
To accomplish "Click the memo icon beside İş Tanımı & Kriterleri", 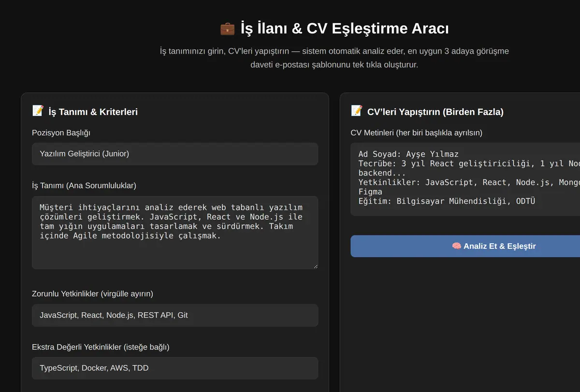I will [38, 111].
